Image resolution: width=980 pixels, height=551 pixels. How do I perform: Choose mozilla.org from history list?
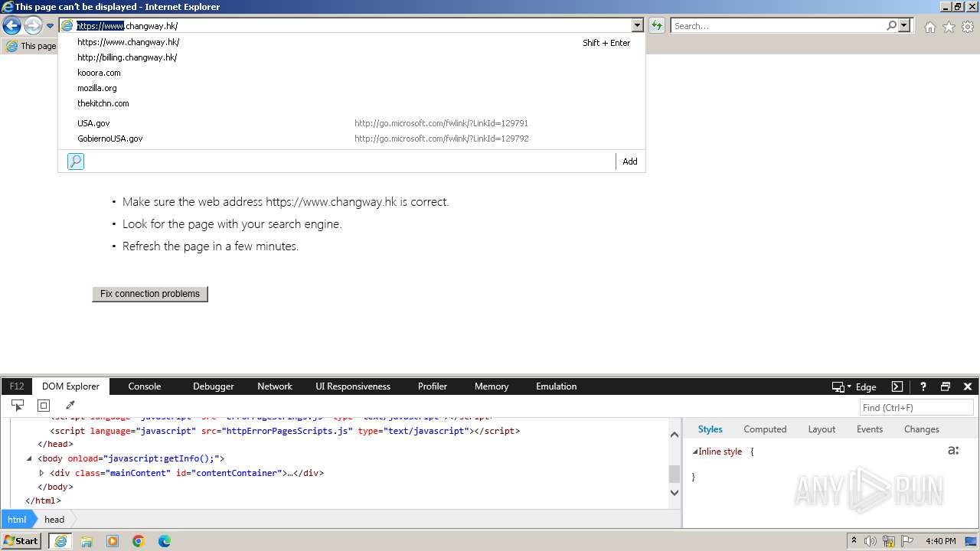tap(352, 88)
